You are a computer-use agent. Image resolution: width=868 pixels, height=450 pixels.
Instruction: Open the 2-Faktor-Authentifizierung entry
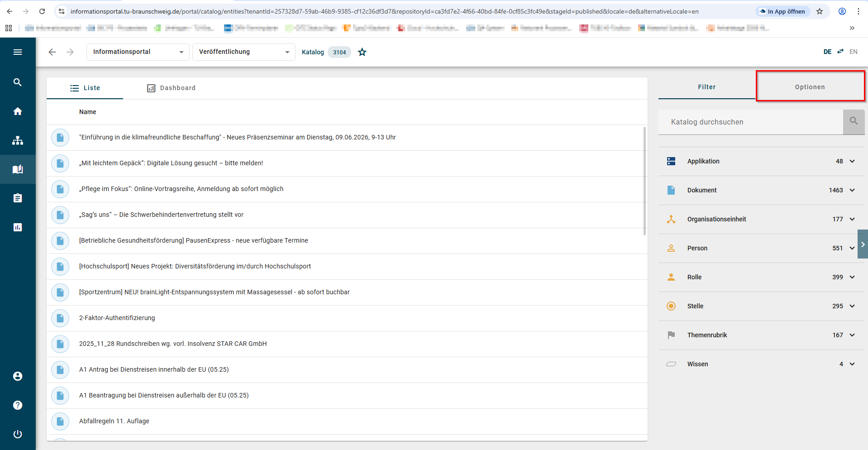pyautogui.click(x=117, y=318)
